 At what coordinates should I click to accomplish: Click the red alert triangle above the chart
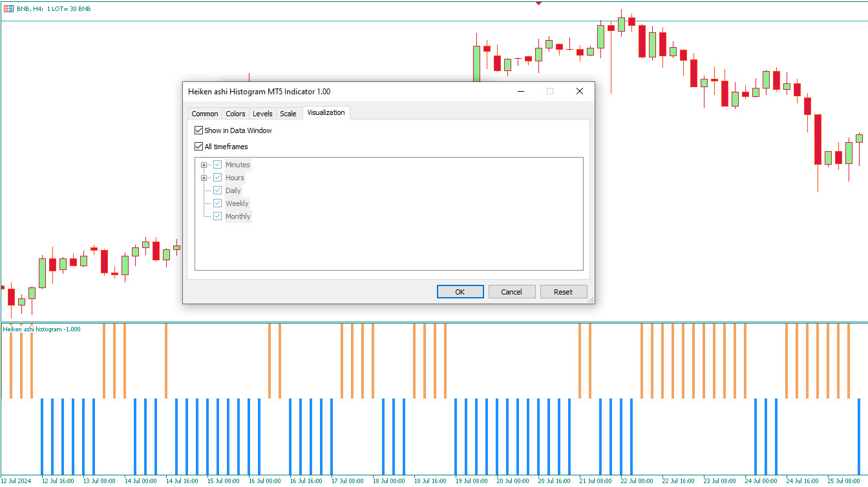(539, 3)
